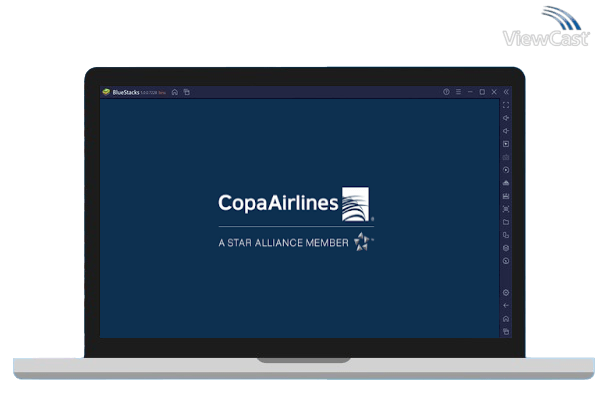
Task: Switch BlueStacks to full screen
Action: click(506, 105)
